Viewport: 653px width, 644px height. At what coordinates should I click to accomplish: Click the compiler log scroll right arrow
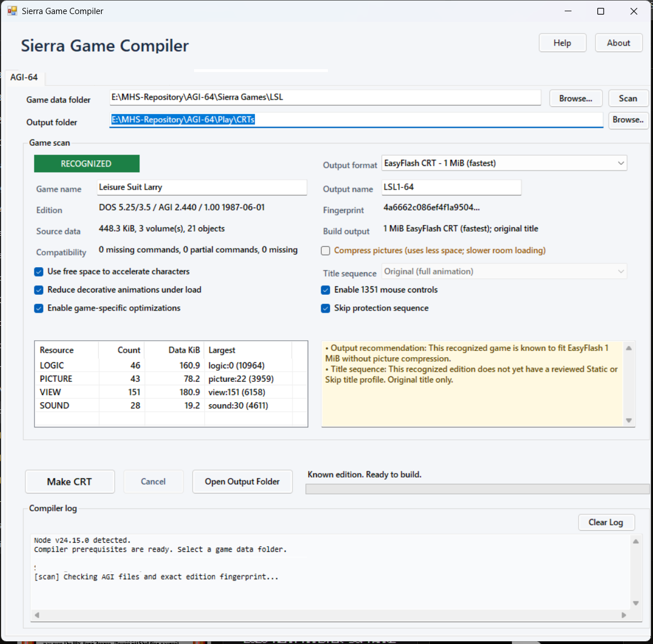click(x=623, y=615)
